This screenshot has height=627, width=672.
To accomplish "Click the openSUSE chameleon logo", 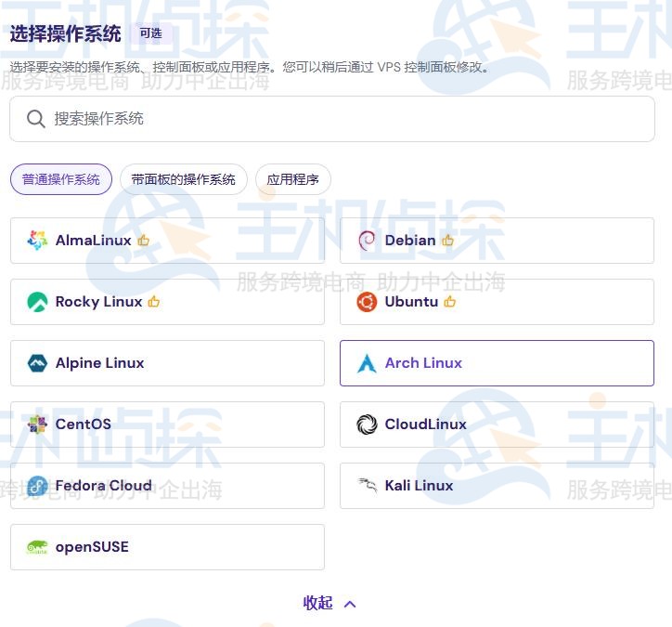I will [x=37, y=547].
